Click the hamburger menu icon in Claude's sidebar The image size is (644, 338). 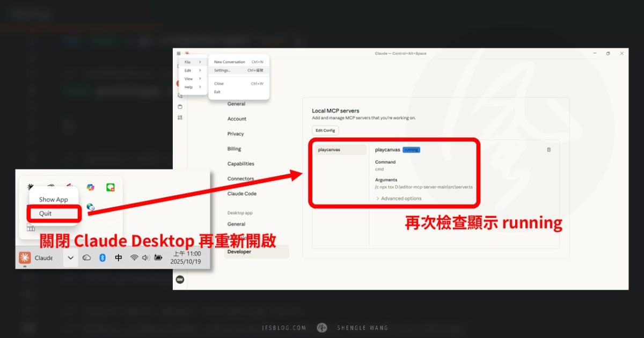179,53
